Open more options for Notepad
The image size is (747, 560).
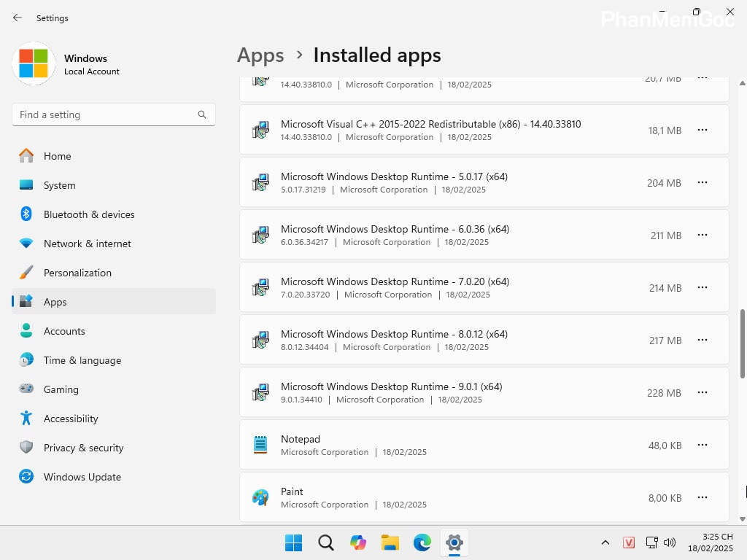(702, 445)
